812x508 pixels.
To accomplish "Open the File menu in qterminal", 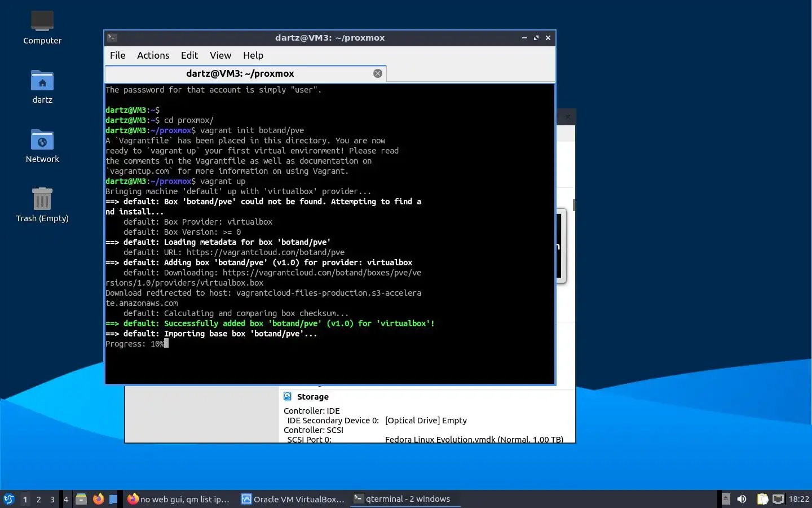I will point(117,55).
